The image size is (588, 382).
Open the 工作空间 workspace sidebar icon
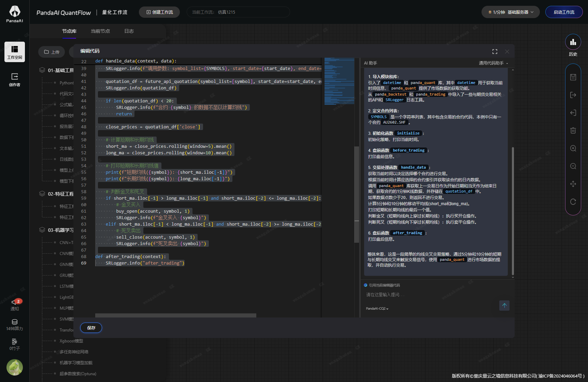pyautogui.click(x=15, y=52)
